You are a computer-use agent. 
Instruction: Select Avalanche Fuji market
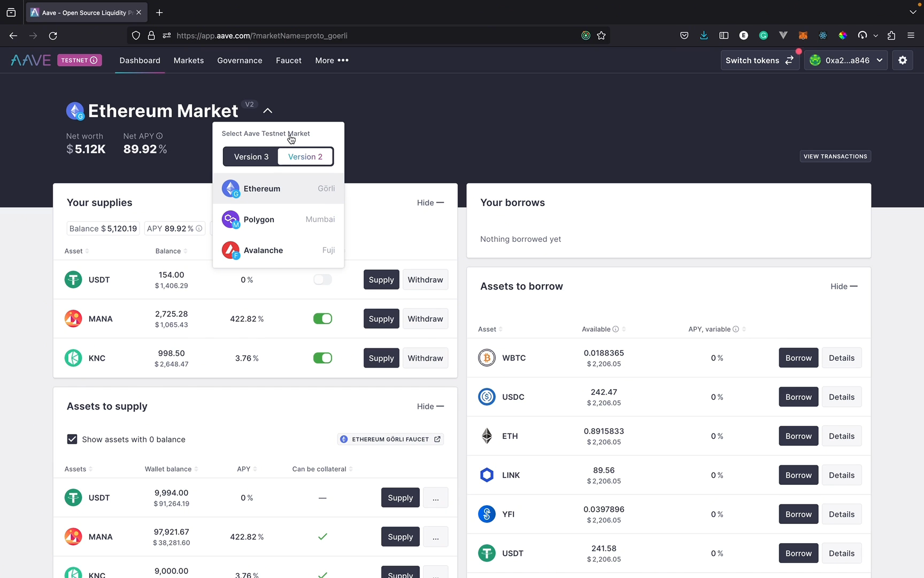(278, 250)
